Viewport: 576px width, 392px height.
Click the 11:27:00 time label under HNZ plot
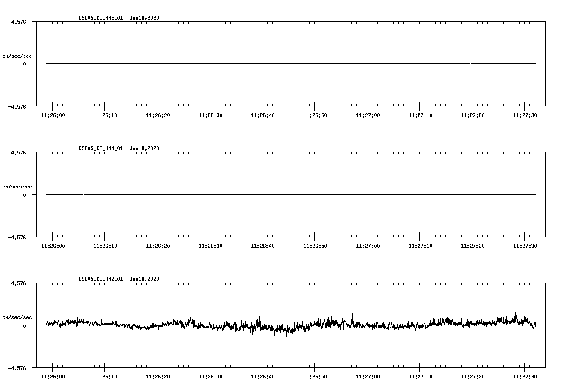click(x=368, y=376)
